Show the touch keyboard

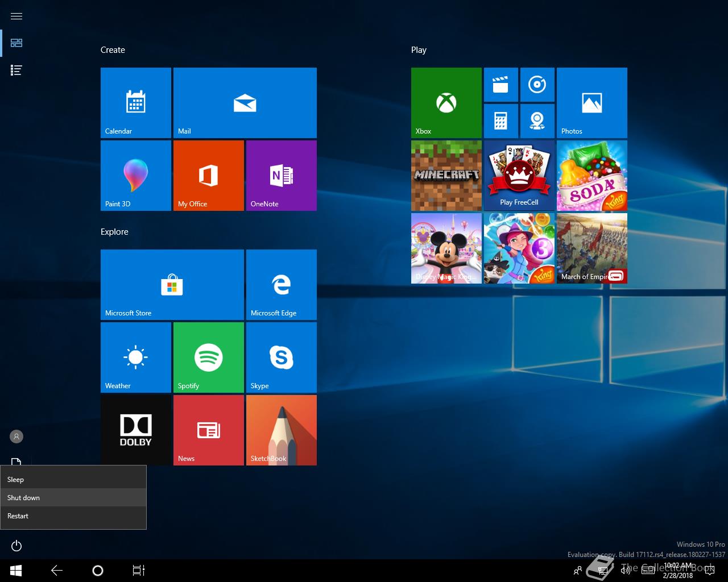648,571
